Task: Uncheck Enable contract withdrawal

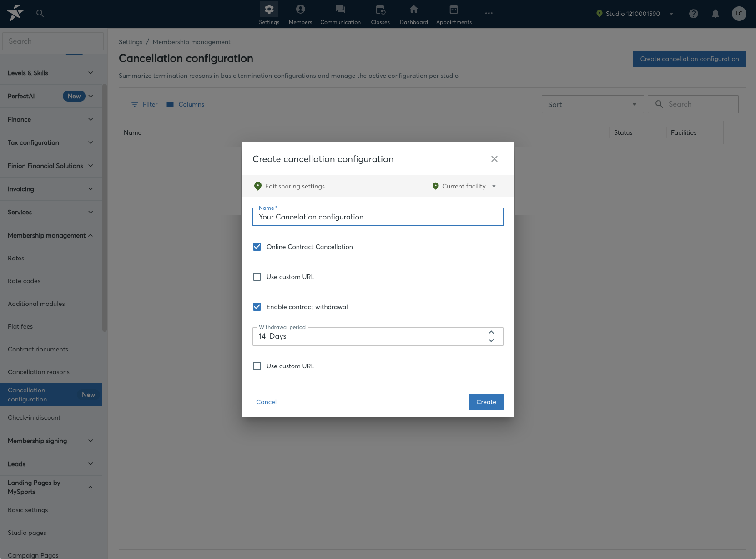Action: [x=257, y=307]
